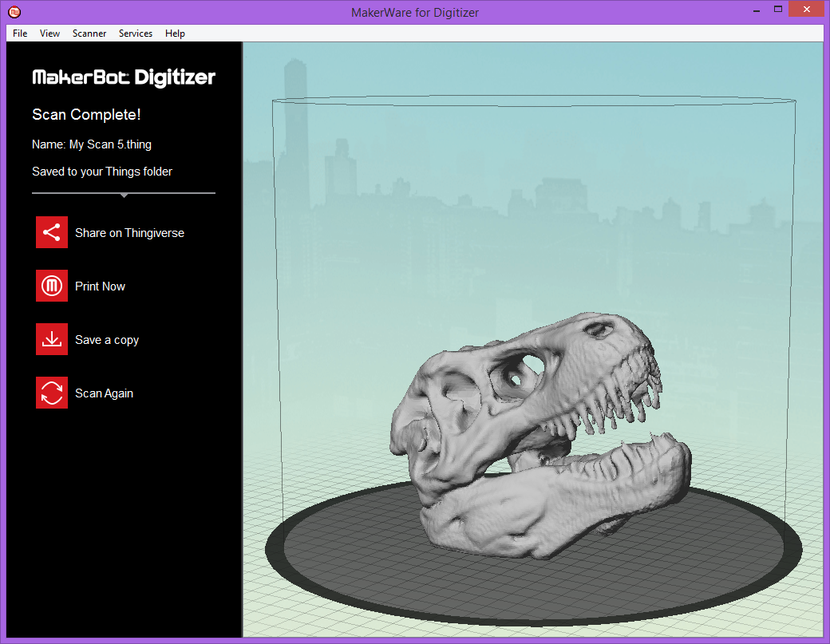
Task: Minimize the MakerWare window
Action: [757, 10]
